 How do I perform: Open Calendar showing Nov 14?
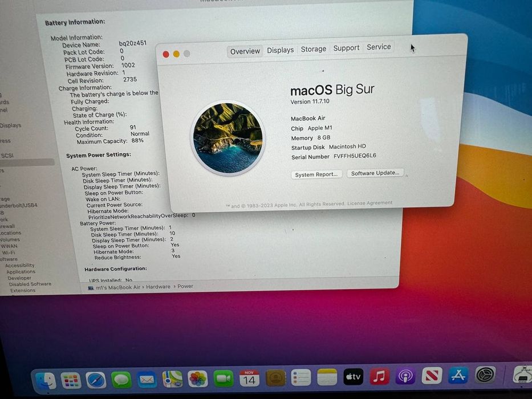coord(249,378)
